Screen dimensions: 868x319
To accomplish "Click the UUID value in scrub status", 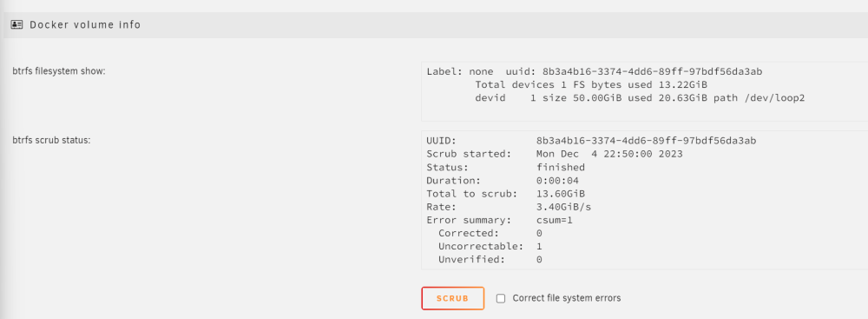I will 646,141.
